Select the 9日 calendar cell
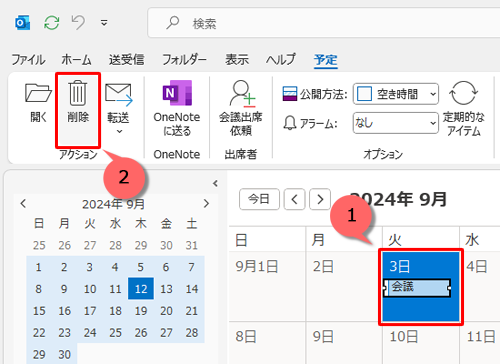The image size is (500, 364). 344,343
